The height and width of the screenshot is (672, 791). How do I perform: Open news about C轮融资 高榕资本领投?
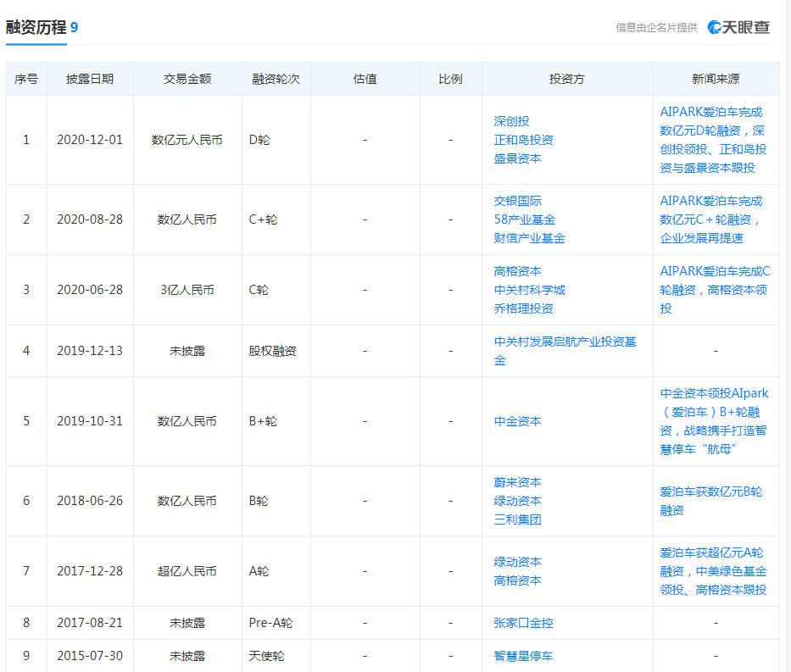click(715, 290)
